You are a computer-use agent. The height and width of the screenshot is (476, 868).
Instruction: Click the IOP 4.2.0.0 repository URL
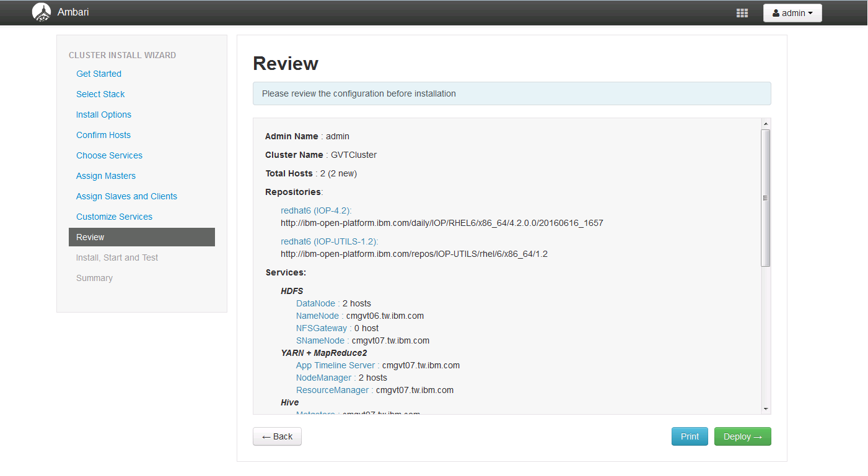(442, 223)
